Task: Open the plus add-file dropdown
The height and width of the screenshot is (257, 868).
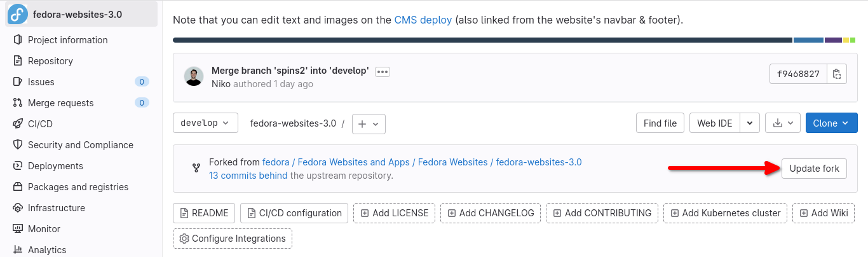Action: [369, 124]
